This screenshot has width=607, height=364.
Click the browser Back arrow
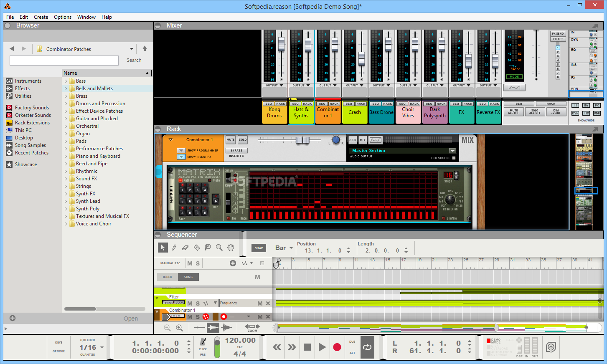tap(12, 49)
